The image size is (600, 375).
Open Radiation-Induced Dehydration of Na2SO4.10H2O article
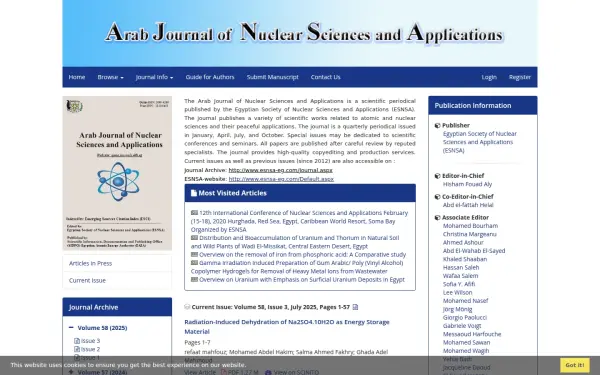tap(287, 327)
